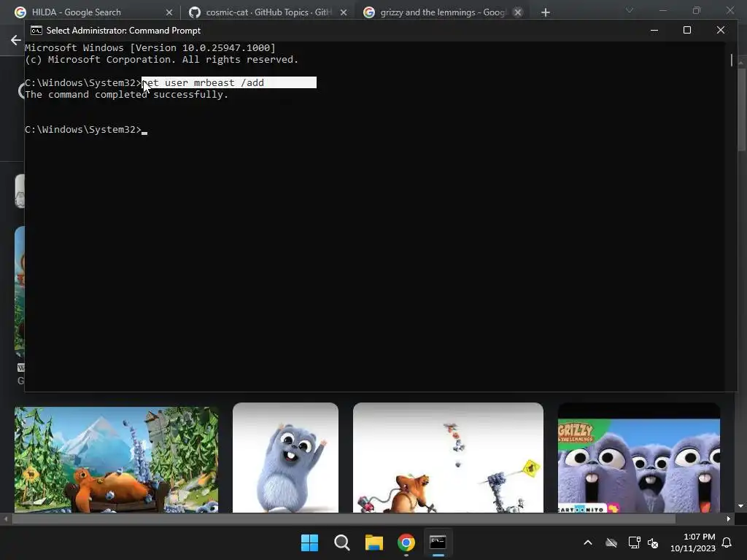Click the Command Prompt title bar icon

coord(36,31)
